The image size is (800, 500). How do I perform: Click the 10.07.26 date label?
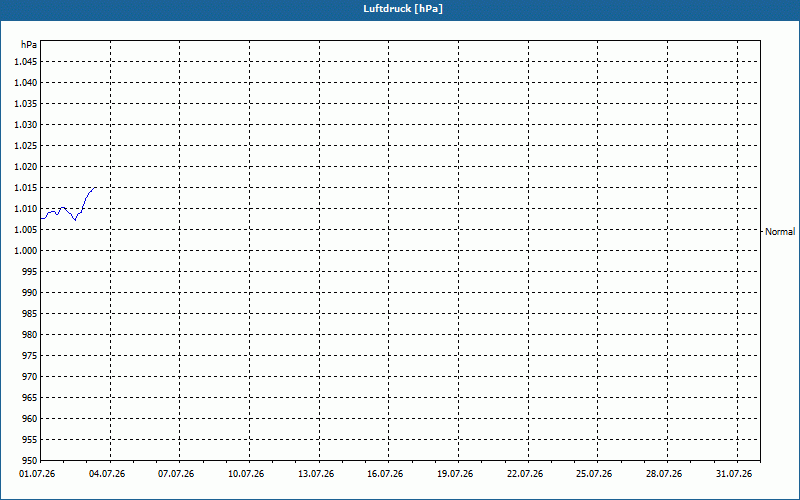click(x=246, y=474)
